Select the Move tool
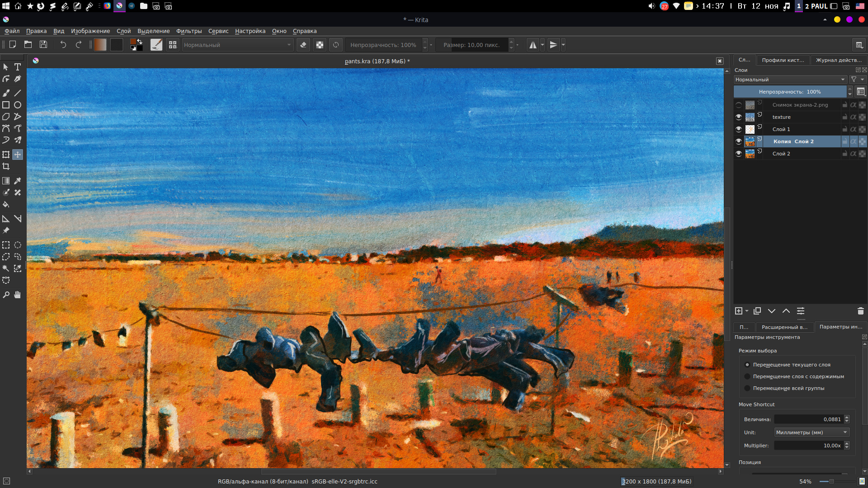 18,155
